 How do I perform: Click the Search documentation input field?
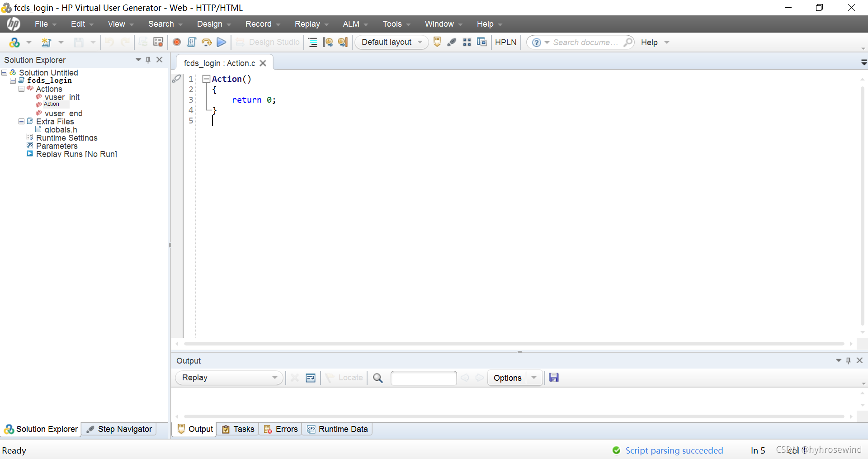(x=585, y=43)
